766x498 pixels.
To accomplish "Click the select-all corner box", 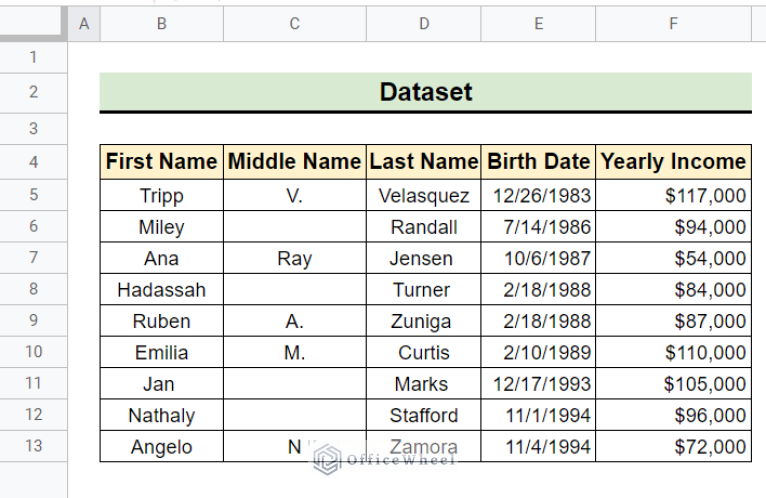I will tap(33, 23).
